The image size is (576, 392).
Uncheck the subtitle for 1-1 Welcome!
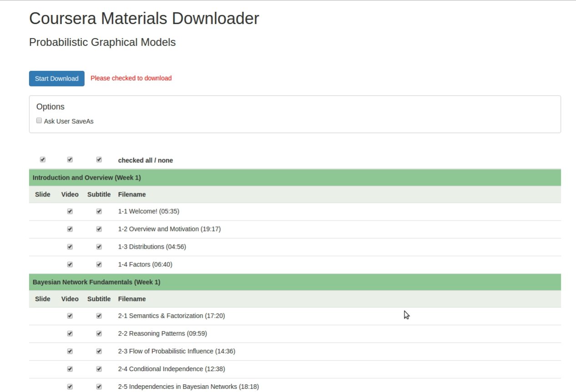point(99,211)
